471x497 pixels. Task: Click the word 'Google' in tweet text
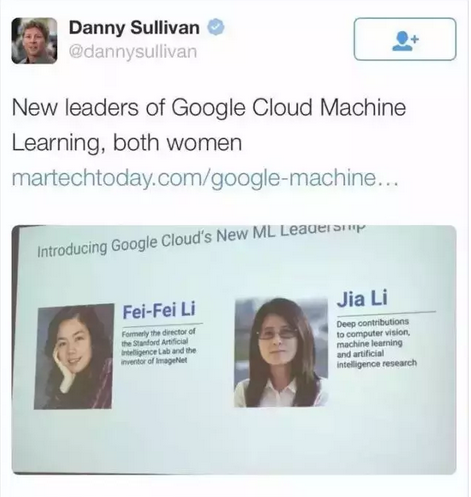[x=208, y=108]
